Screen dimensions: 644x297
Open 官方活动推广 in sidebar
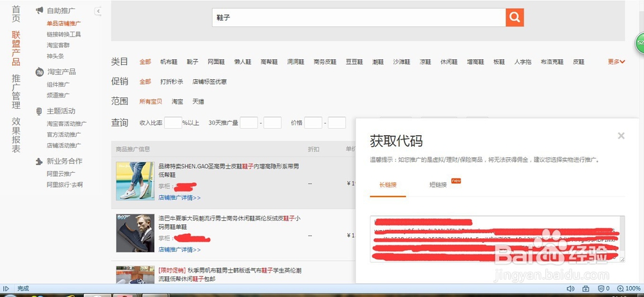pyautogui.click(x=64, y=135)
